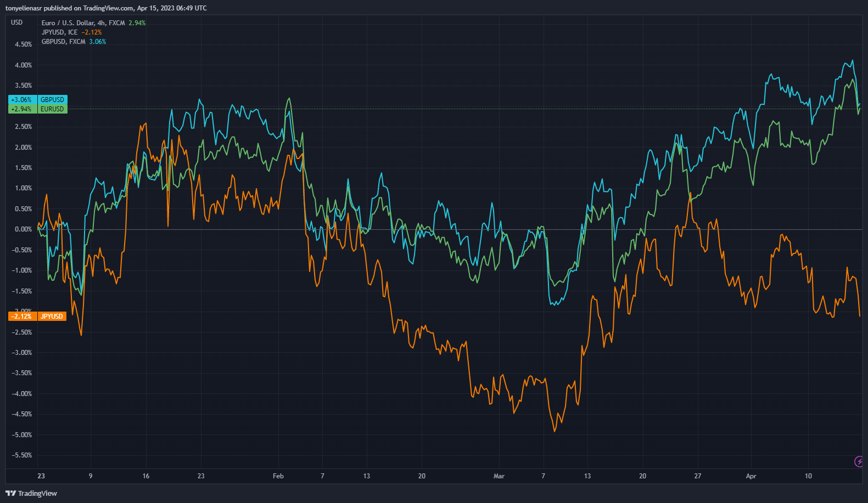Viewport: 868px width, 503px height.
Task: Click the EURUSD price scale label
Action: (52, 109)
